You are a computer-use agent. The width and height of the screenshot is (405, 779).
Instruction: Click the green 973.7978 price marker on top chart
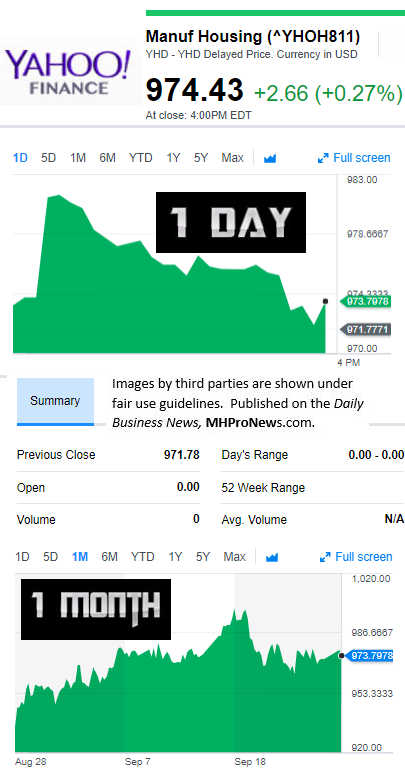pyautogui.click(x=365, y=302)
